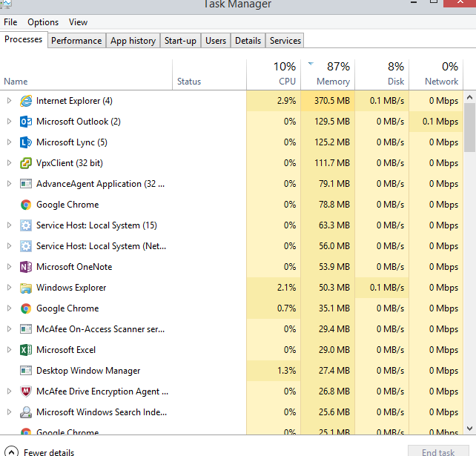Expand the McAfee Drive Encryption Agent process
The width and height of the screenshot is (476, 456).
pyautogui.click(x=9, y=391)
